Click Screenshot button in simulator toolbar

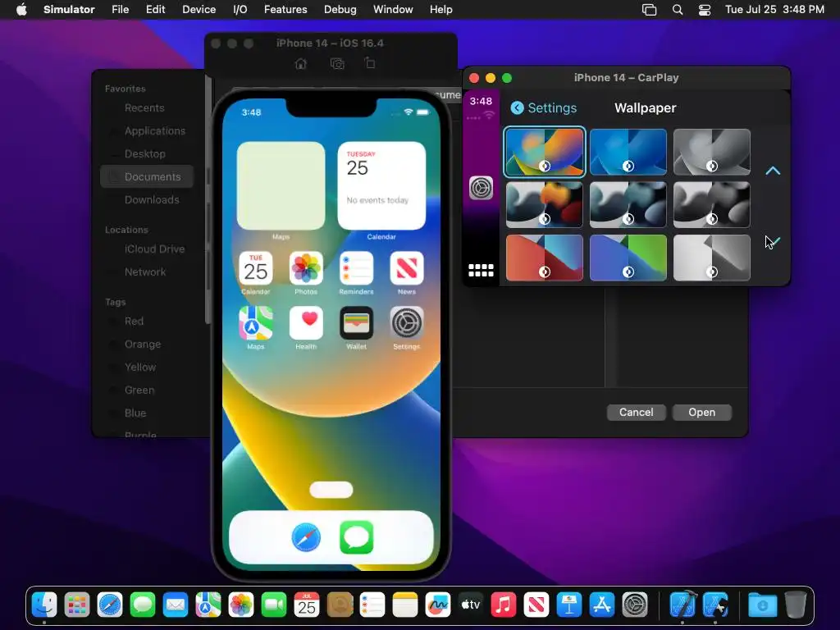click(x=337, y=64)
